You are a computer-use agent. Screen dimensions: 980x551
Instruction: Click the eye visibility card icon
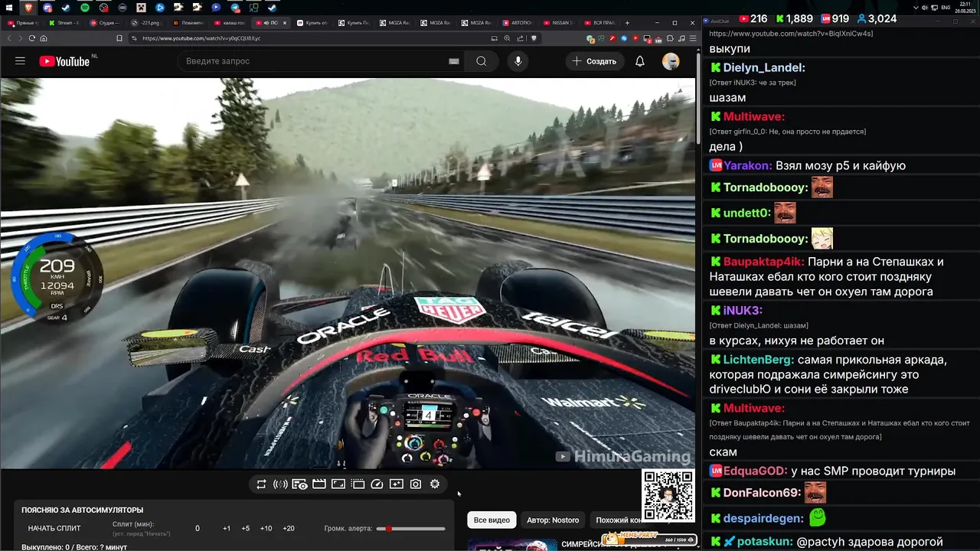(299, 484)
